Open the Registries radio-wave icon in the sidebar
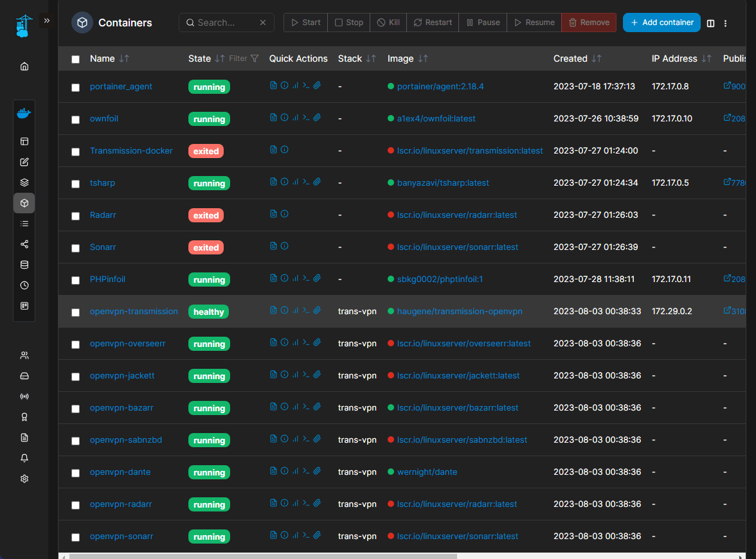The width and height of the screenshot is (756, 559). pos(24,396)
